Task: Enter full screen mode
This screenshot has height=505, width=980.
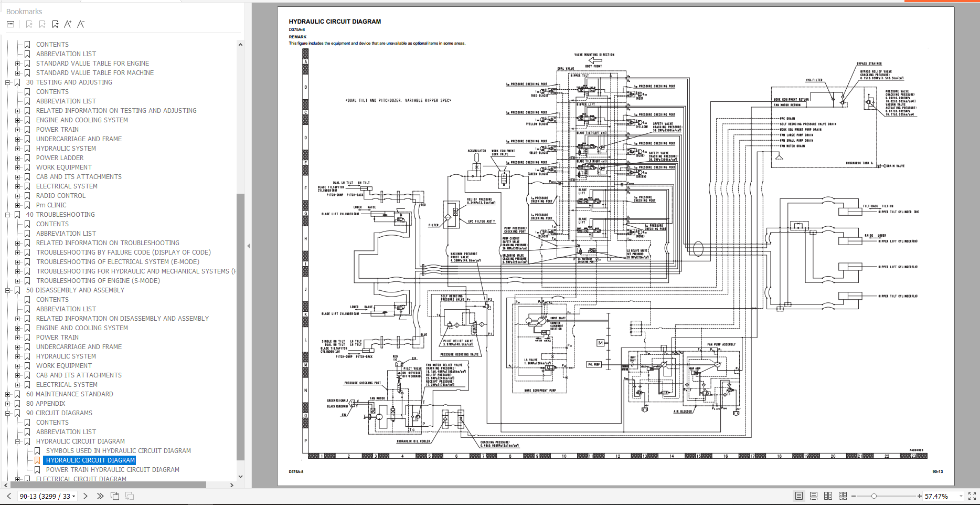Action: tap(972, 496)
